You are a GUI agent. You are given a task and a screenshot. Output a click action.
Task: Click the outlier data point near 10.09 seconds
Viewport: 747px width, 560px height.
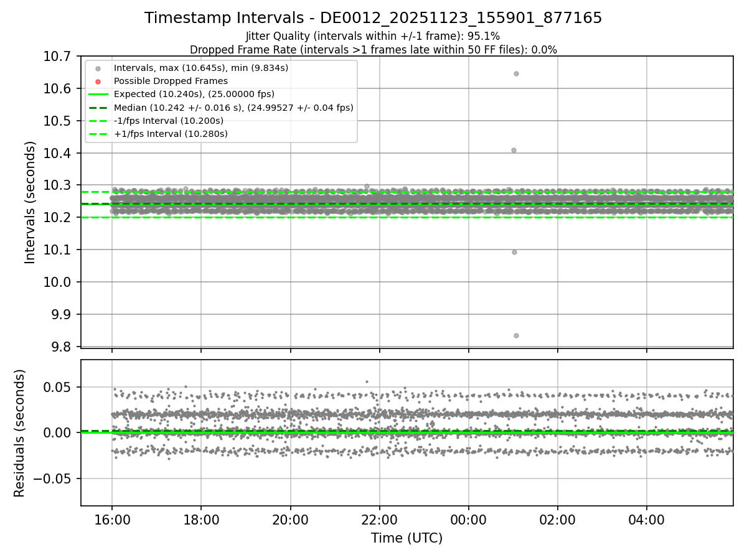[x=514, y=252]
